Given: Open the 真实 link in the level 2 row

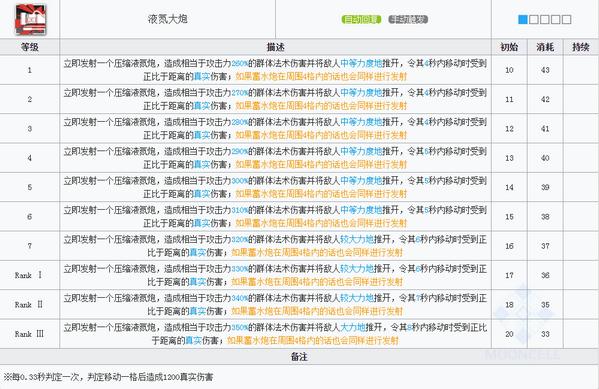Looking at the screenshot, I should click(x=202, y=106).
